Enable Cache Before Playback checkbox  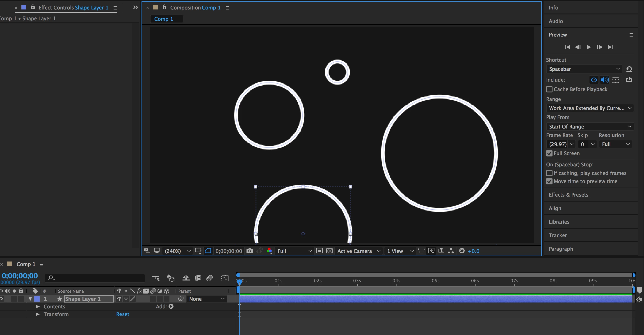[549, 89]
